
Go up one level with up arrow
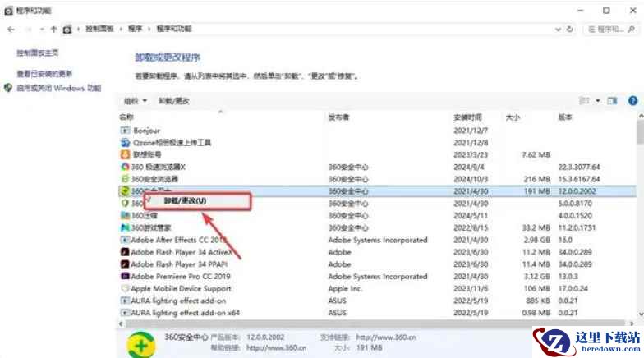pos(53,30)
